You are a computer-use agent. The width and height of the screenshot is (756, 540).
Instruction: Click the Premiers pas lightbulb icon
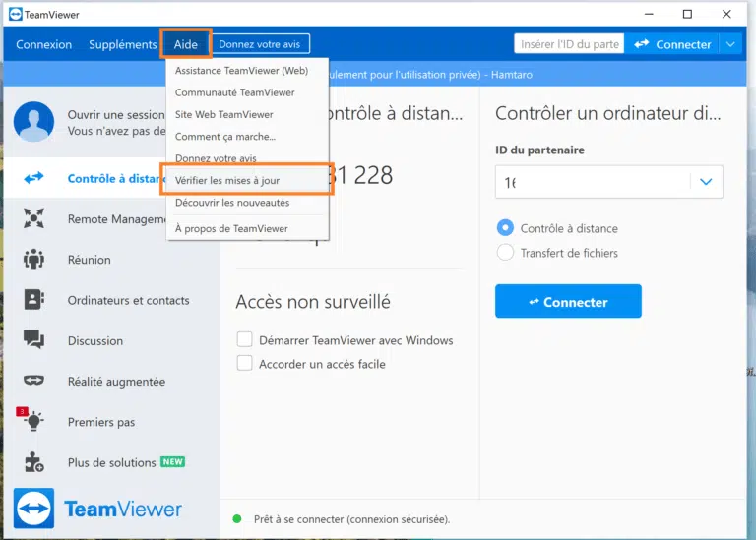coord(34,421)
